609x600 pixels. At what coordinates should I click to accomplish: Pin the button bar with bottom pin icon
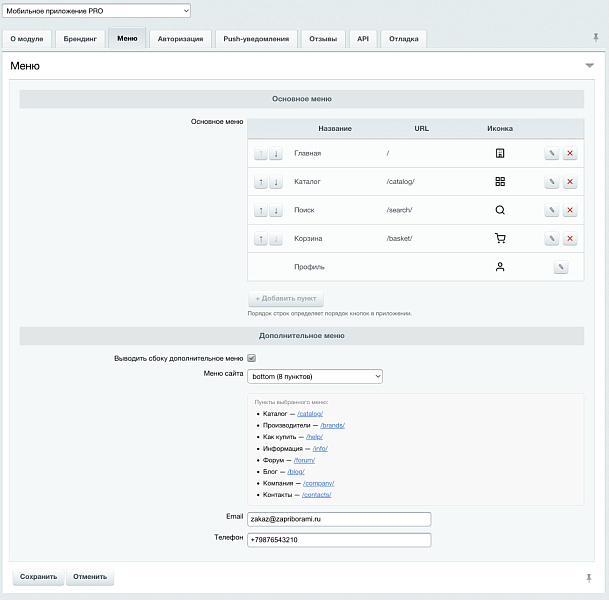(x=589, y=578)
